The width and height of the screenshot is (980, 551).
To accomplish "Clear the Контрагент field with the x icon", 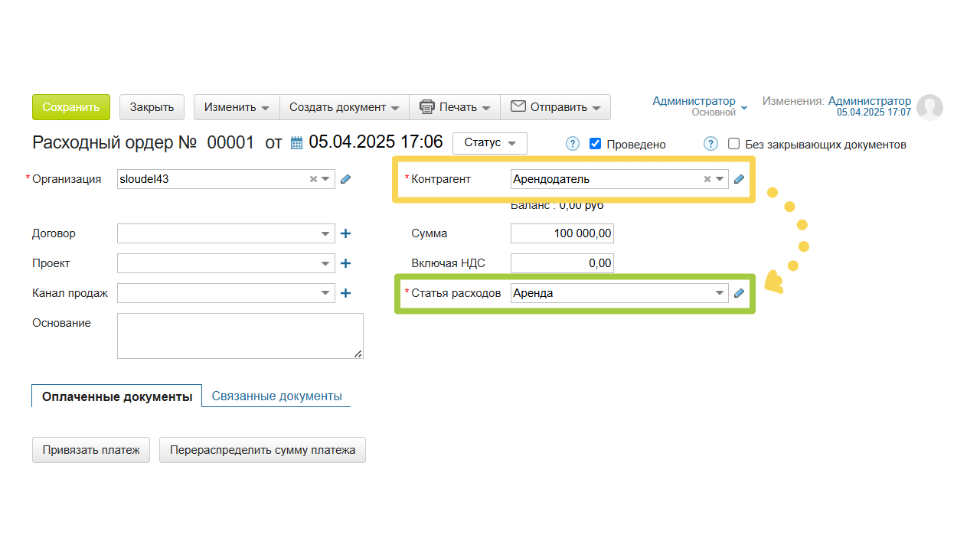I will [x=707, y=179].
